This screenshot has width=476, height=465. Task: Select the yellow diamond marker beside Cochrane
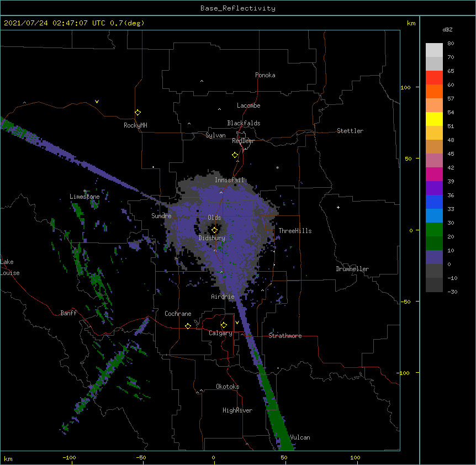coord(188,326)
